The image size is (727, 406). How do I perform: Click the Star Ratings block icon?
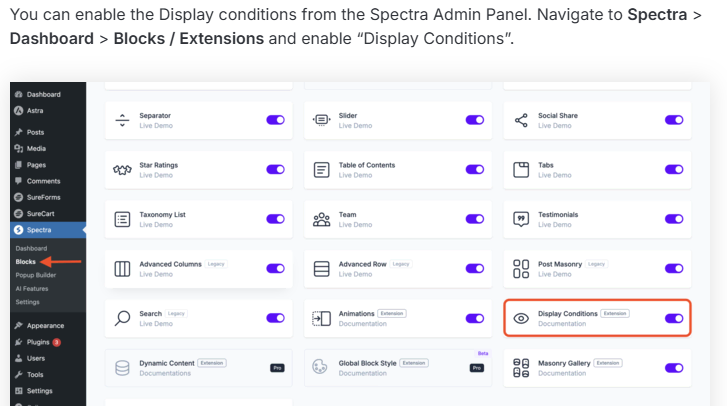click(x=122, y=169)
